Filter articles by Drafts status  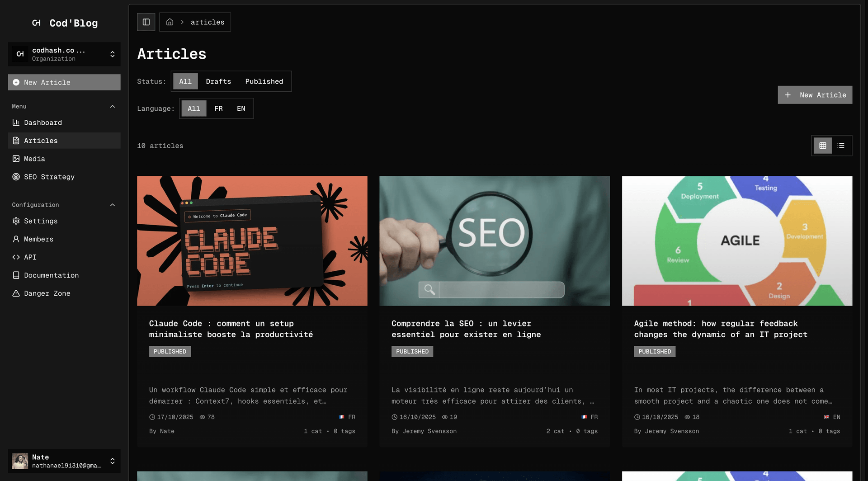pyautogui.click(x=218, y=81)
